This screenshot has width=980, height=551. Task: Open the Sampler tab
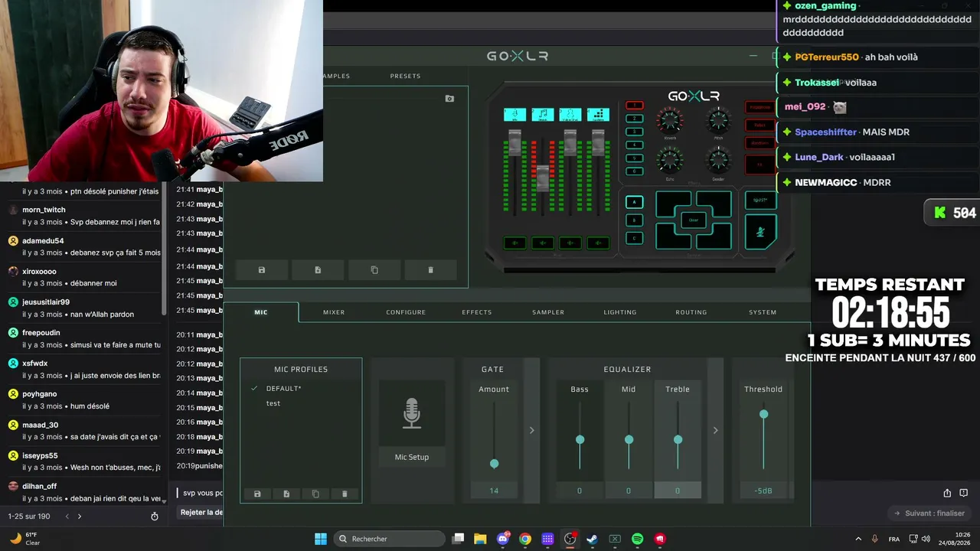coord(548,312)
